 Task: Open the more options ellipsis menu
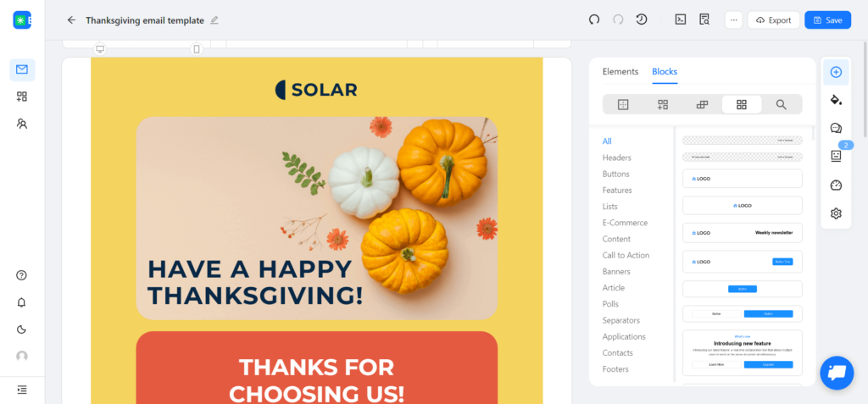(734, 20)
